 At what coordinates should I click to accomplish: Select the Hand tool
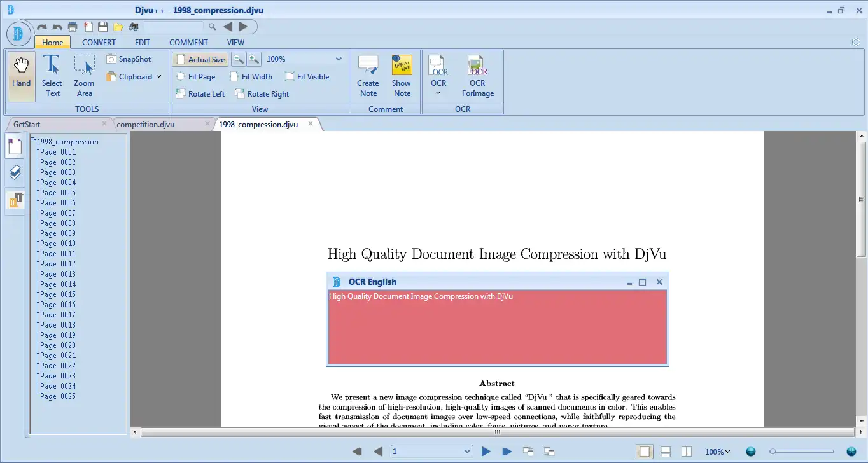[x=21, y=77]
